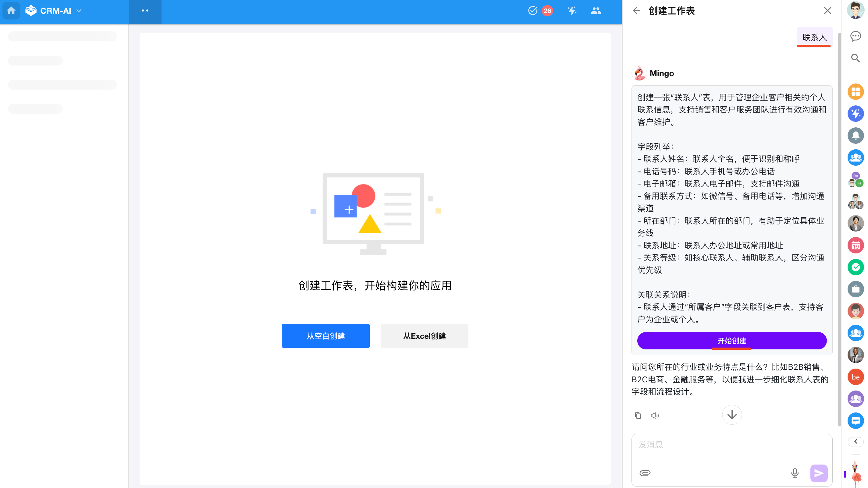Click the 从空白创建 button
Image resolution: width=868 pixels, height=488 pixels.
click(325, 336)
